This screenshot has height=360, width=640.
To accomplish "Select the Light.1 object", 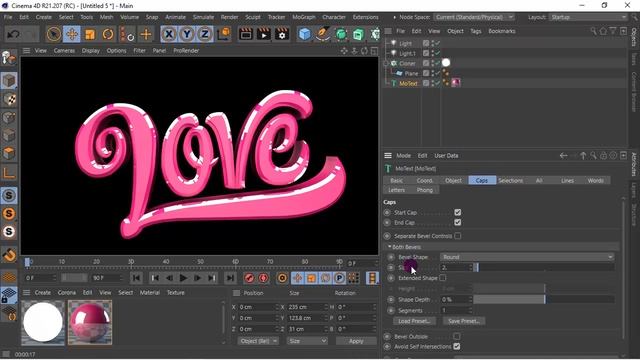I will (407, 53).
